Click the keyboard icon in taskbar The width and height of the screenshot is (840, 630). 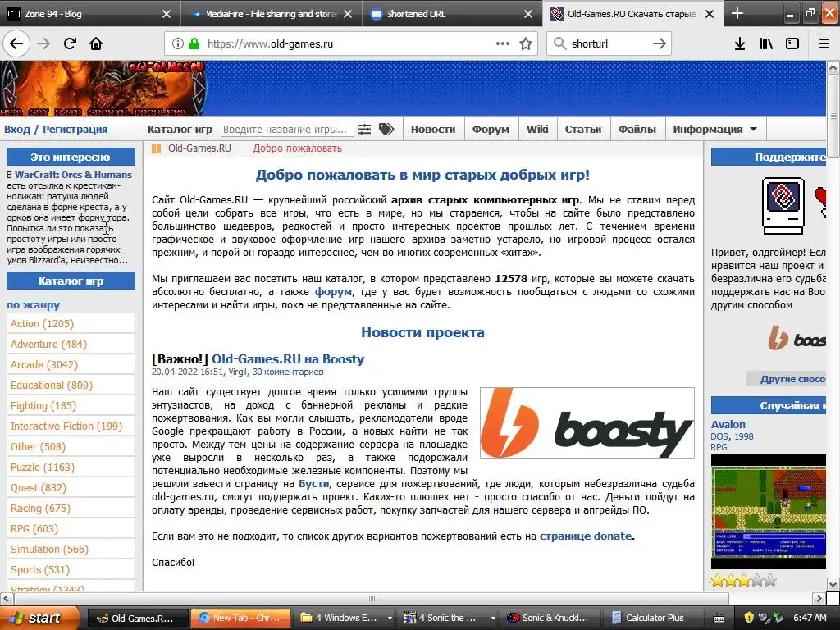pyautogui.click(x=719, y=619)
